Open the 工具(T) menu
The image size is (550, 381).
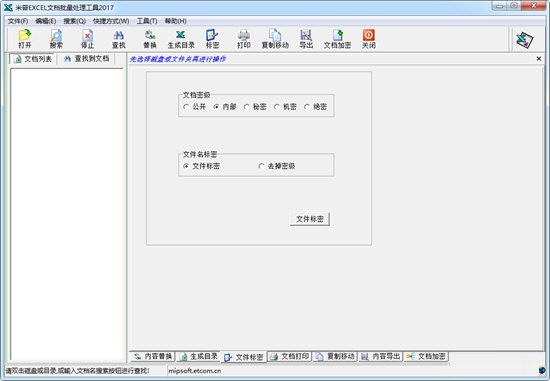click(x=147, y=21)
